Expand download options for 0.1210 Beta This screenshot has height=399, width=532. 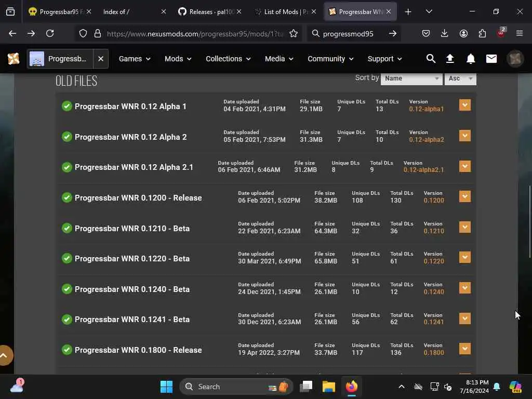coord(465,227)
